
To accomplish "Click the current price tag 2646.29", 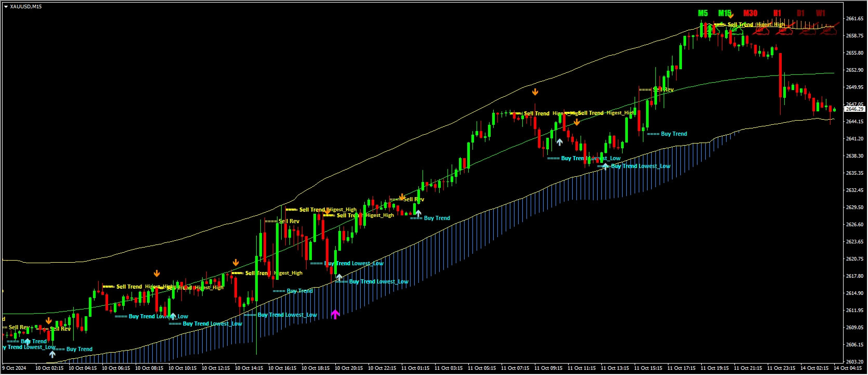I will [854, 109].
